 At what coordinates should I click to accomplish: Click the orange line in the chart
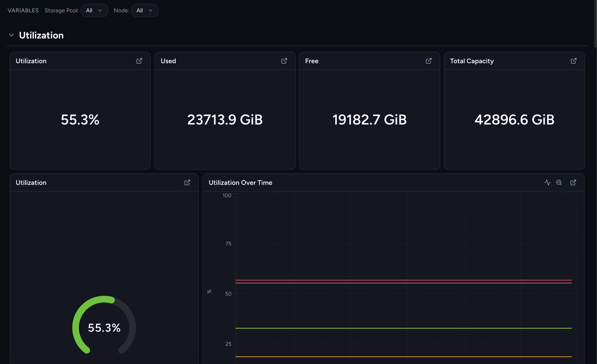tap(403, 357)
